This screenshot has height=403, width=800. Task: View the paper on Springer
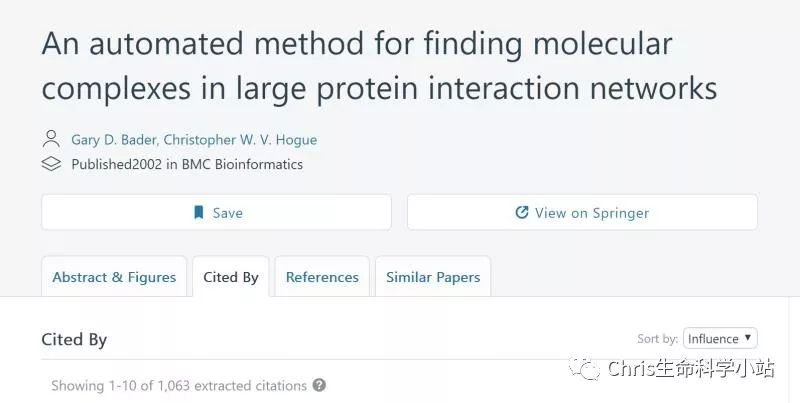tap(582, 212)
